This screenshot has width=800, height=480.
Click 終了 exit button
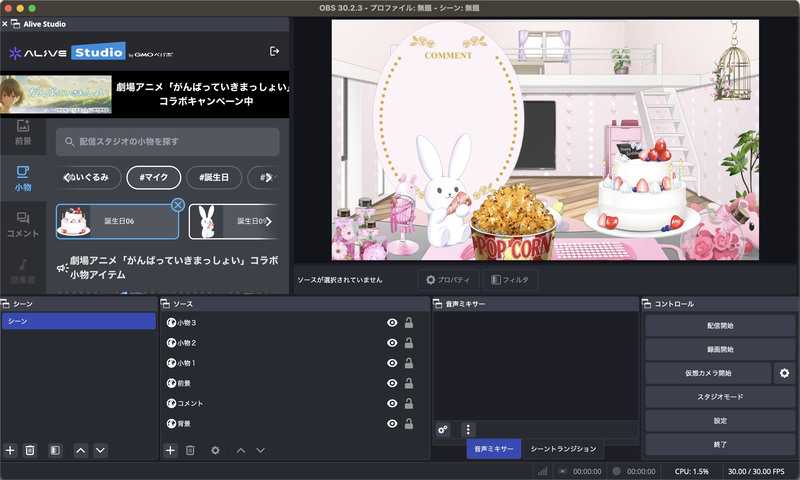(720, 444)
